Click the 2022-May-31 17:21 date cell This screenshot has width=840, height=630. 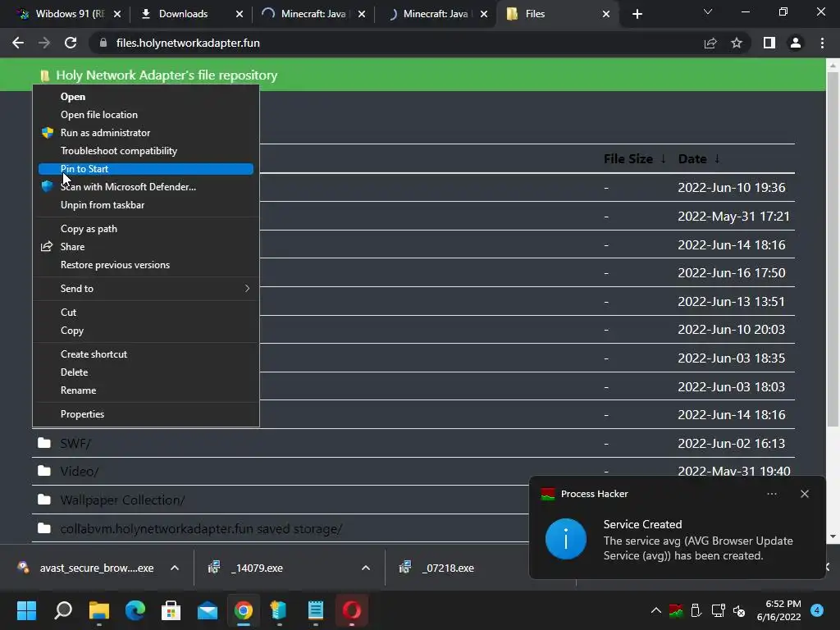click(x=733, y=217)
